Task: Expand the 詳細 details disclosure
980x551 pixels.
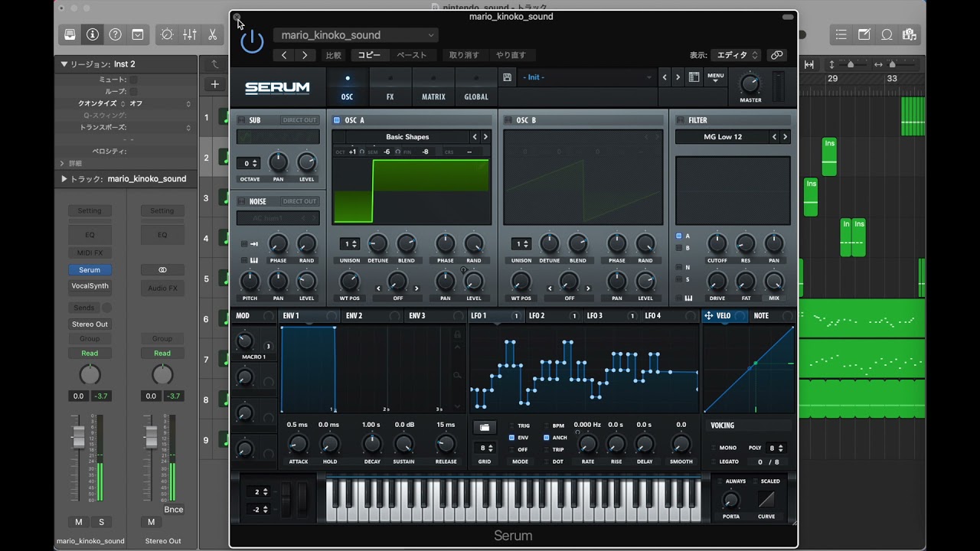Action: (62, 163)
